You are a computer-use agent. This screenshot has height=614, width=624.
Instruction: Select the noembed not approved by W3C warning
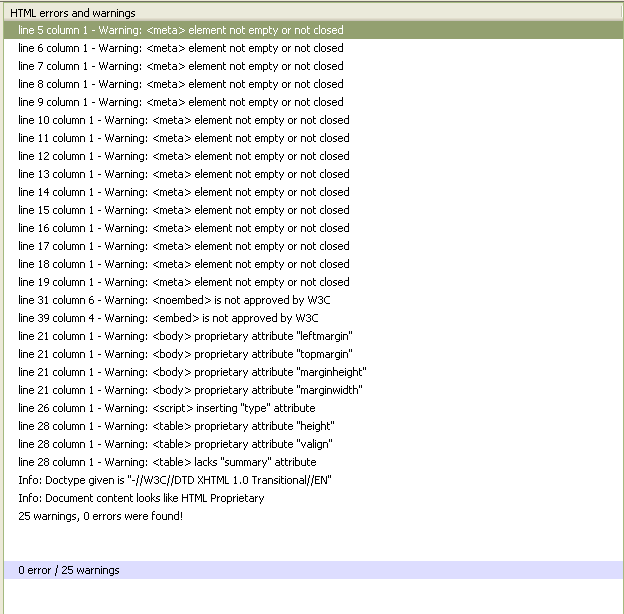tap(313, 300)
